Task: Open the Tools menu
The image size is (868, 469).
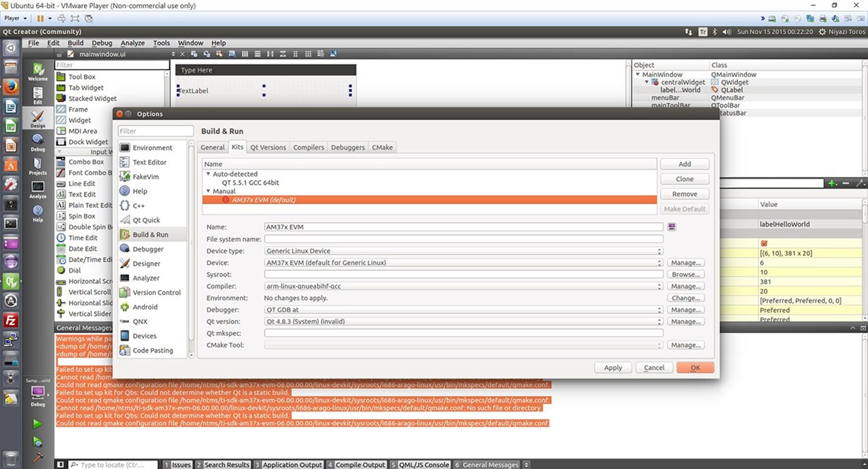Action: coord(162,43)
